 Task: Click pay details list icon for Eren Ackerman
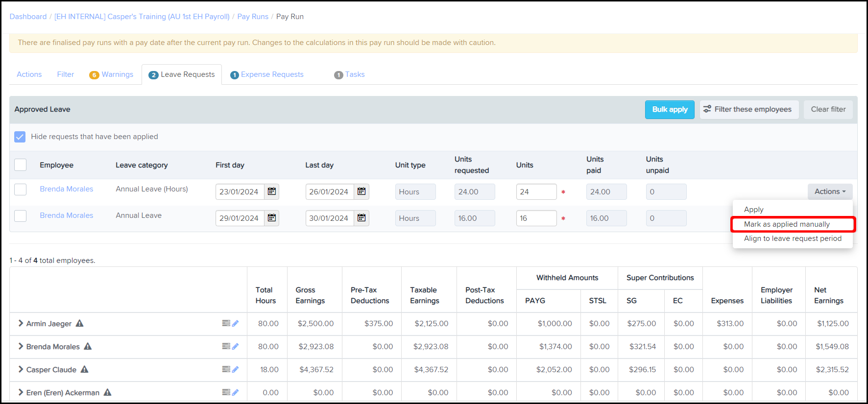[226, 392]
